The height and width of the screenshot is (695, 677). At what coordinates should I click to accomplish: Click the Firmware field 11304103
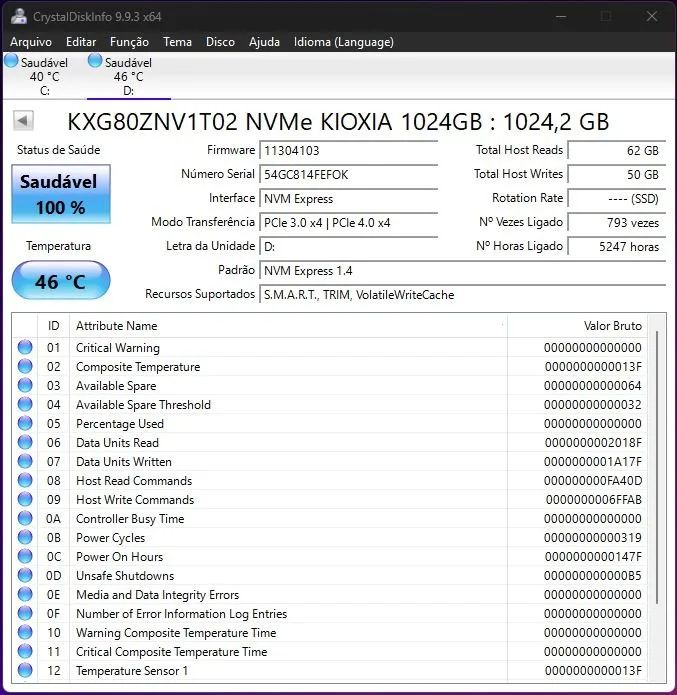(348, 151)
